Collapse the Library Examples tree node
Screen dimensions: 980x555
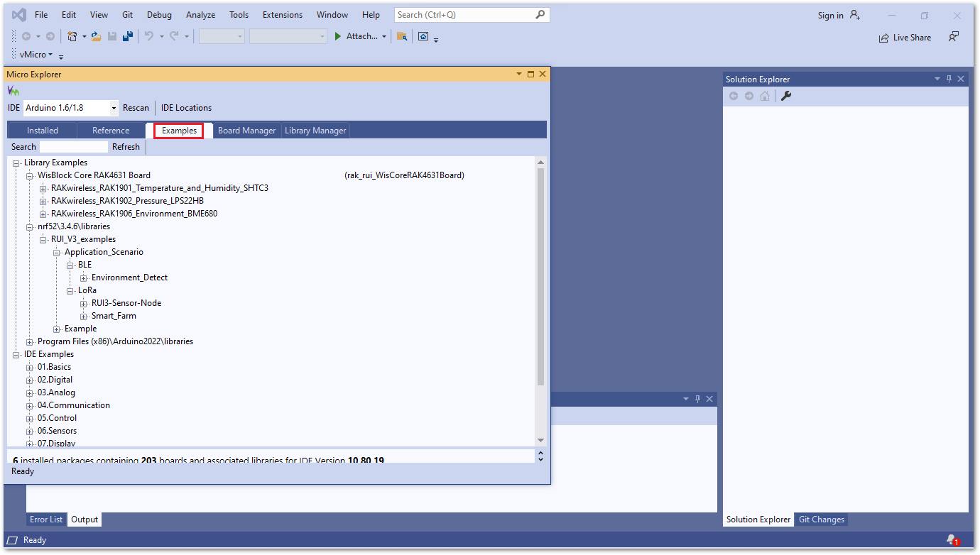(16, 163)
